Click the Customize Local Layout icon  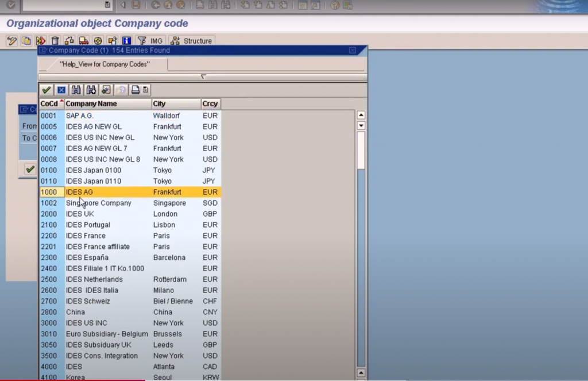pyautogui.click(x=347, y=5)
